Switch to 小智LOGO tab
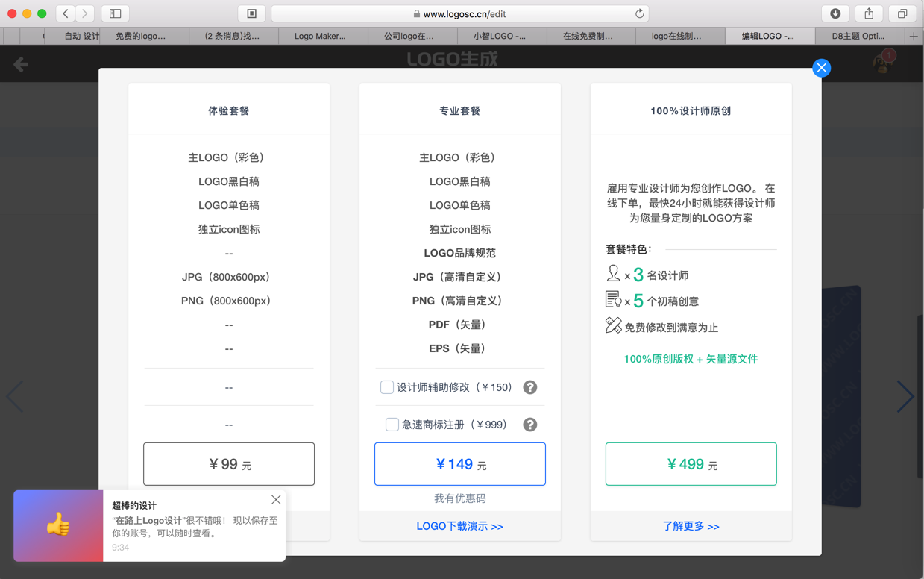This screenshot has height=579, width=924. click(x=501, y=36)
